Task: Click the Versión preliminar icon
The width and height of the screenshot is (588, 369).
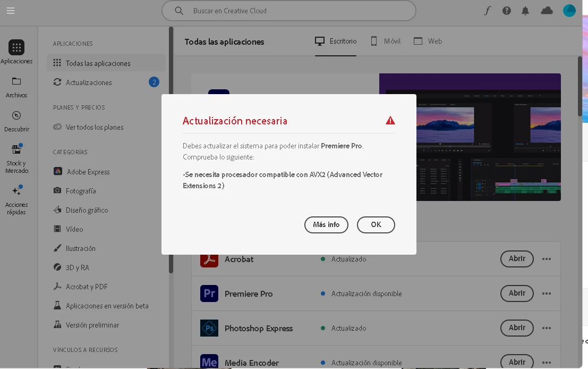Action: coord(57,324)
